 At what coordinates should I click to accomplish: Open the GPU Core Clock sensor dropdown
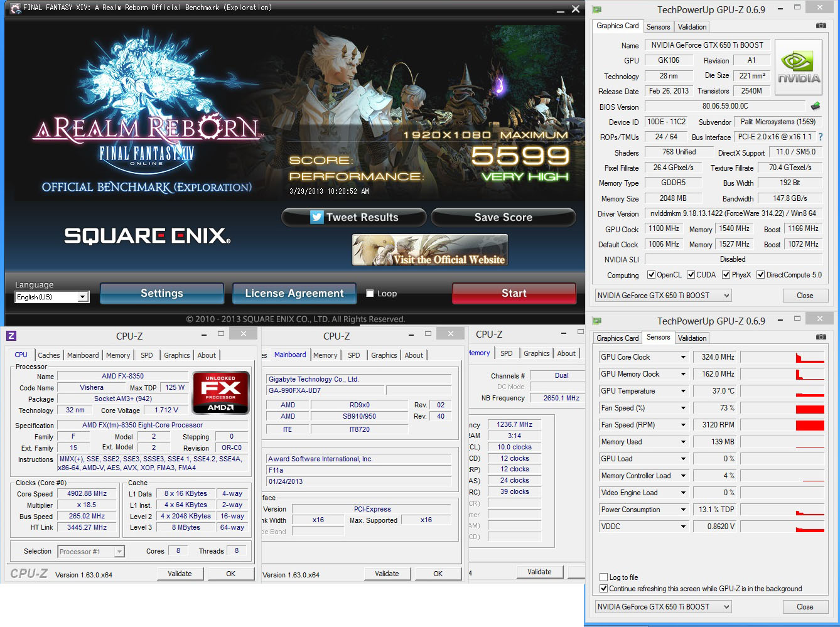coord(684,357)
